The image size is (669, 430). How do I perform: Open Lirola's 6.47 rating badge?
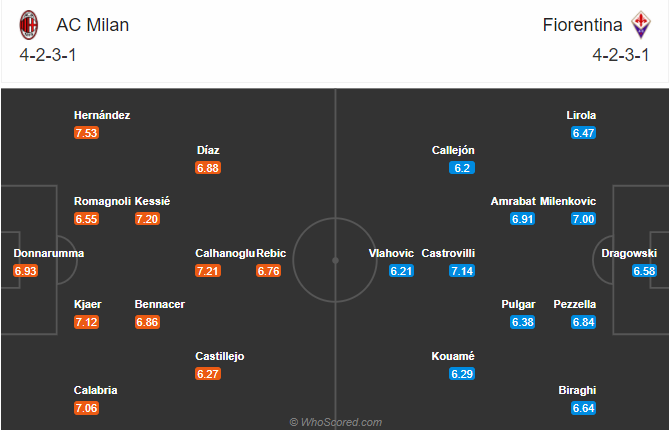[x=583, y=133]
